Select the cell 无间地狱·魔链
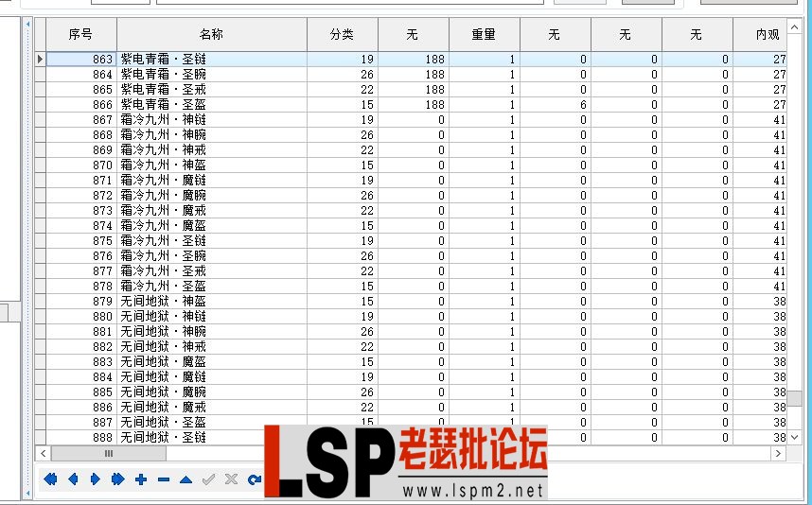The image size is (812, 505). tap(212, 376)
